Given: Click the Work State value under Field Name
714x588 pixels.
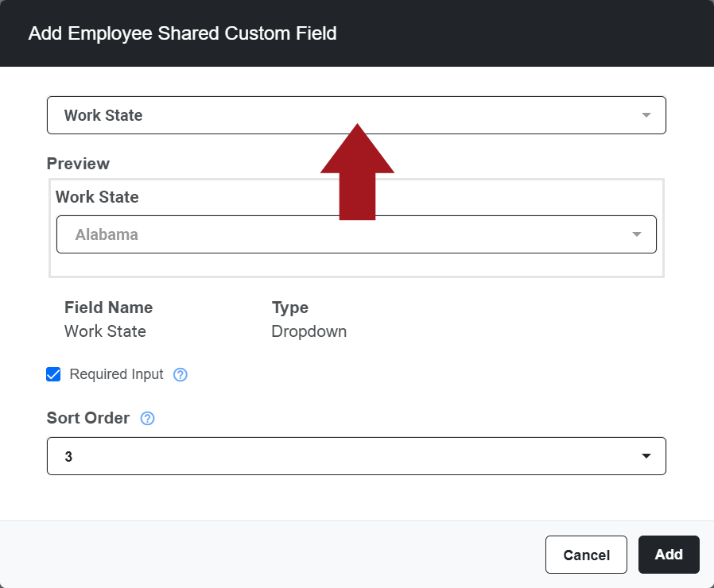Looking at the screenshot, I should [x=105, y=331].
